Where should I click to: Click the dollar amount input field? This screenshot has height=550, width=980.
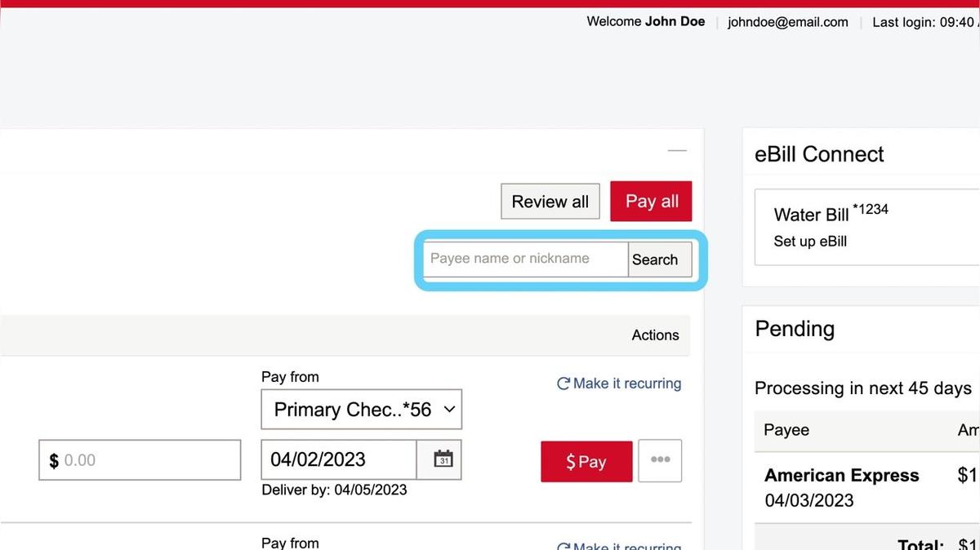pyautogui.click(x=140, y=460)
